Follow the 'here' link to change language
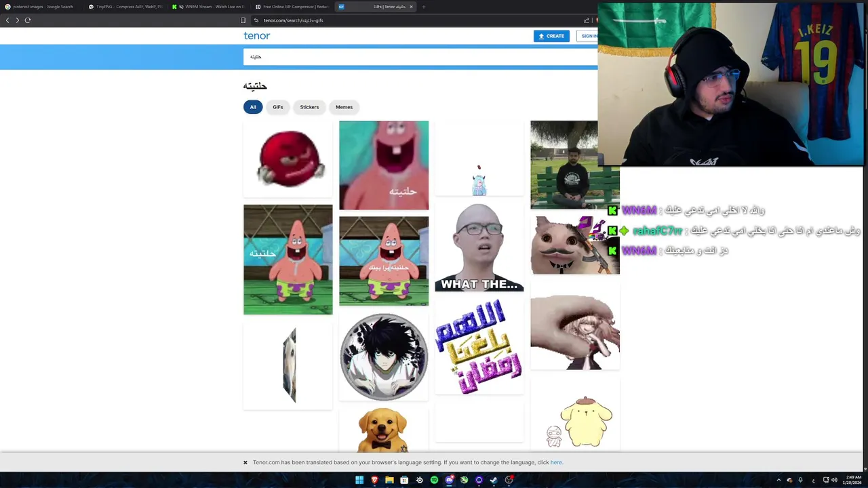 pyautogui.click(x=556, y=462)
